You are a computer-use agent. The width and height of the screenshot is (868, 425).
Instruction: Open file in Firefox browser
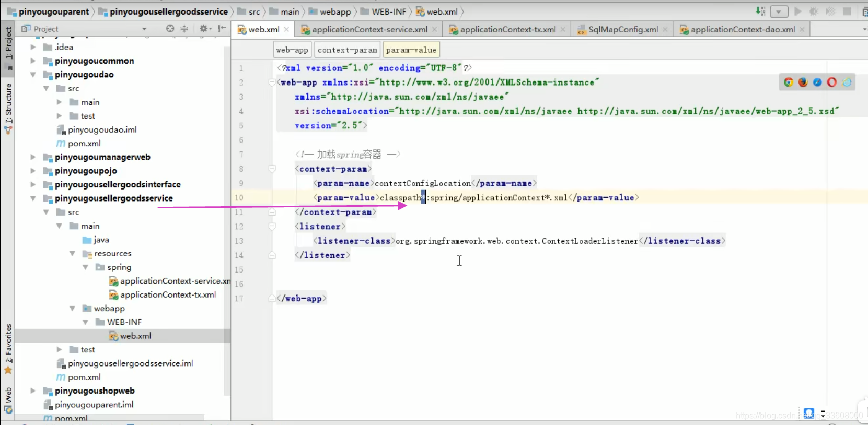click(x=803, y=82)
